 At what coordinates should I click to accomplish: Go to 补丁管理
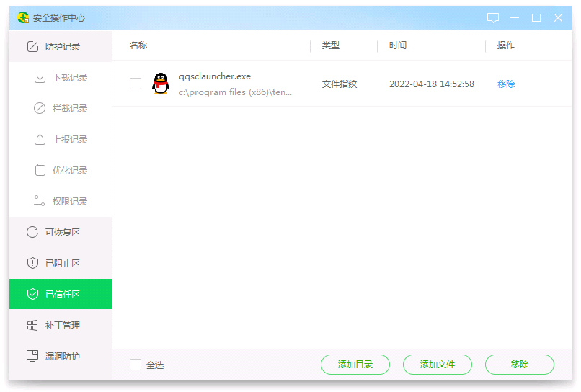[x=61, y=325]
